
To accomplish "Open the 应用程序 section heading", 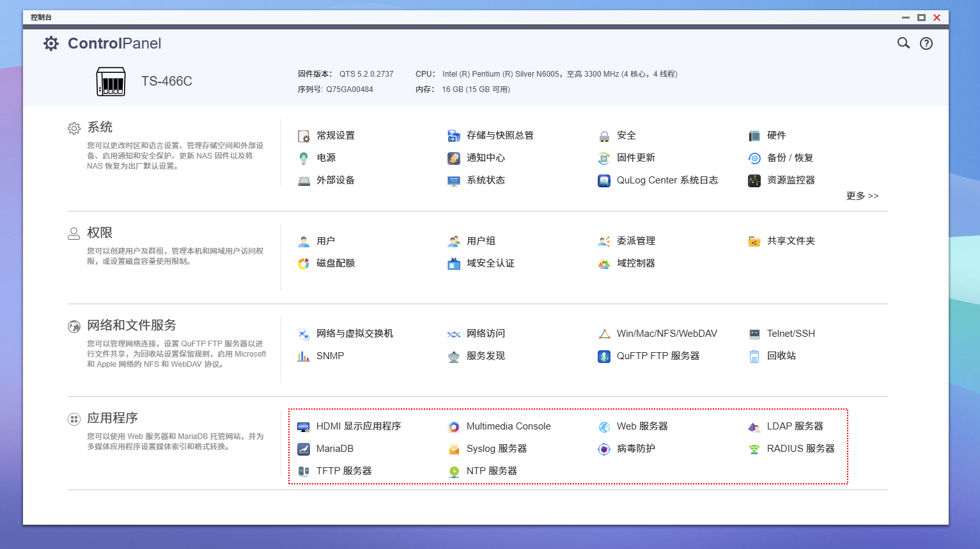I will (x=113, y=418).
